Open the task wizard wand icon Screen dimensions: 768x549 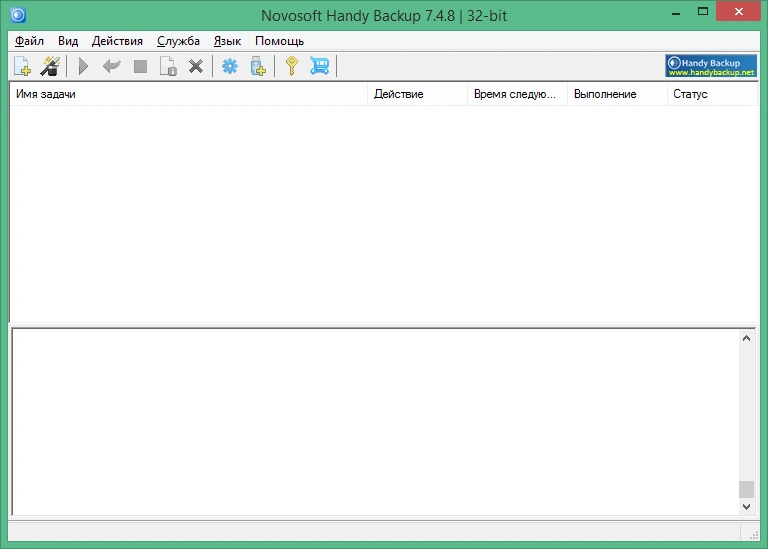tap(50, 66)
